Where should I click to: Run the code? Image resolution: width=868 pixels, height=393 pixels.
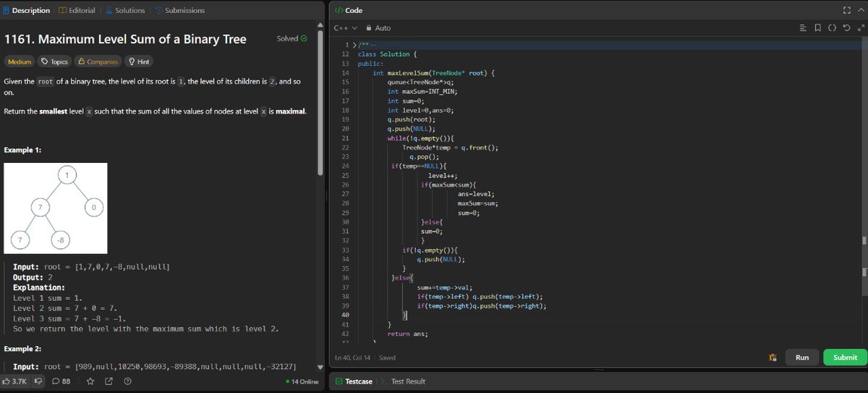(802, 358)
